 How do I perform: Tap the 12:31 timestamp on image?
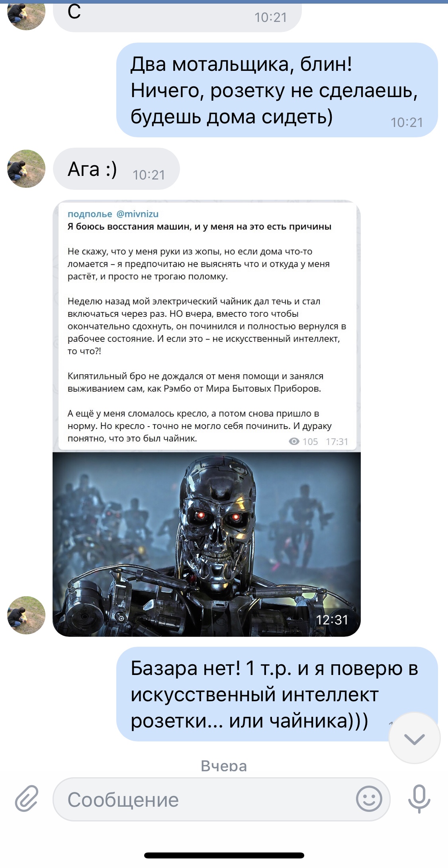tap(332, 620)
